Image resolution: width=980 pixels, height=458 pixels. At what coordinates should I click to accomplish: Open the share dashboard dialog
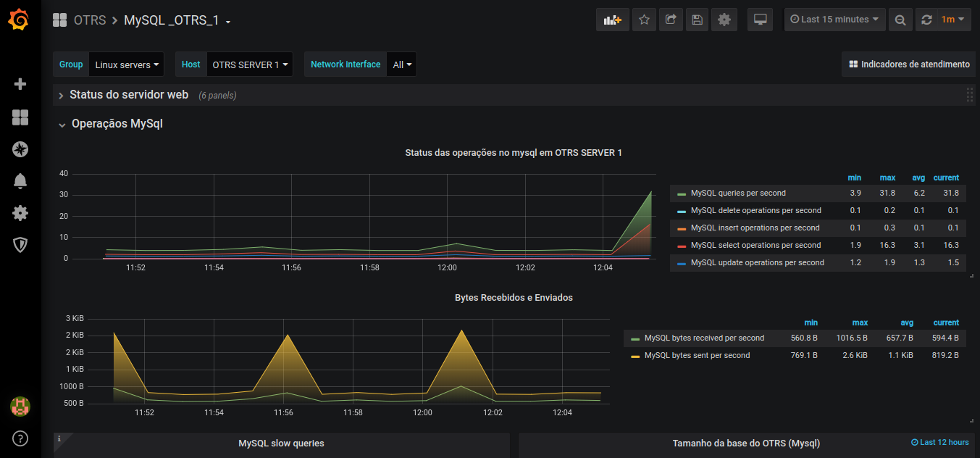(670, 20)
